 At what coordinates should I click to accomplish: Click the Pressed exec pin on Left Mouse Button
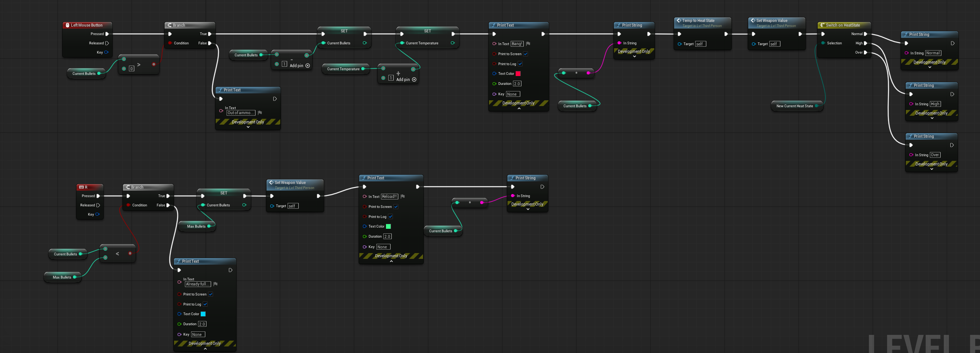pos(107,34)
